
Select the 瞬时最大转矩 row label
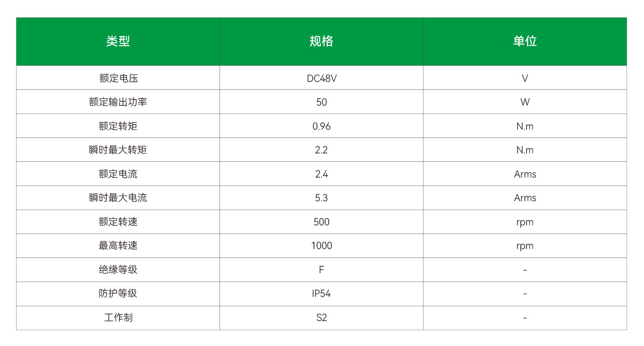coord(118,150)
